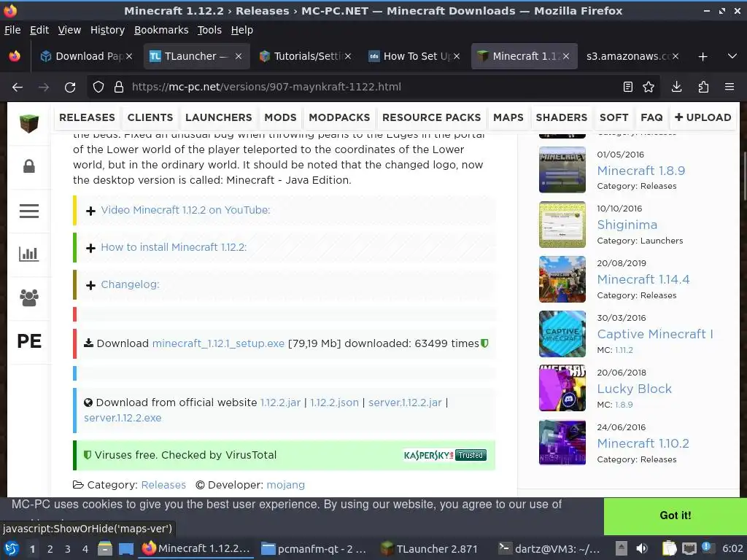Click the taskbar volume speaker icon
The image size is (747, 560).
coord(642,548)
